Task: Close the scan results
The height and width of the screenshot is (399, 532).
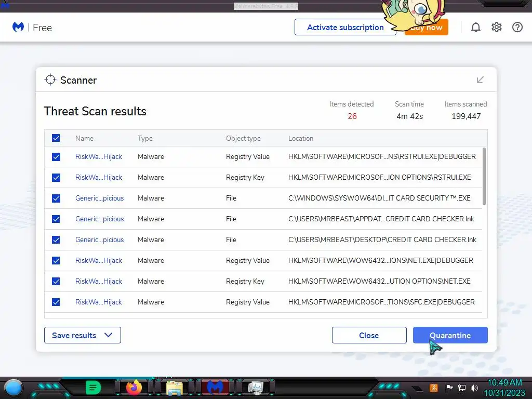Action: tap(369, 335)
